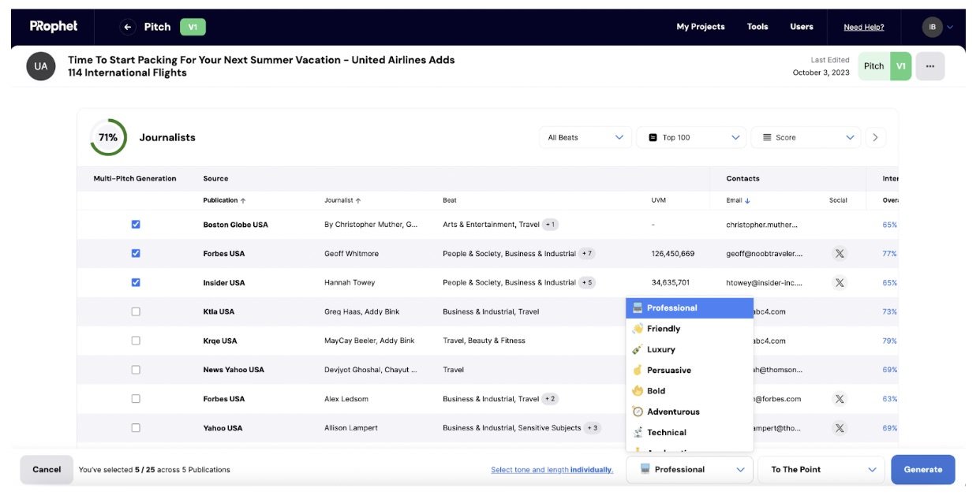
Task: Click the Pitch button near Last Edited
Action: [x=873, y=66]
